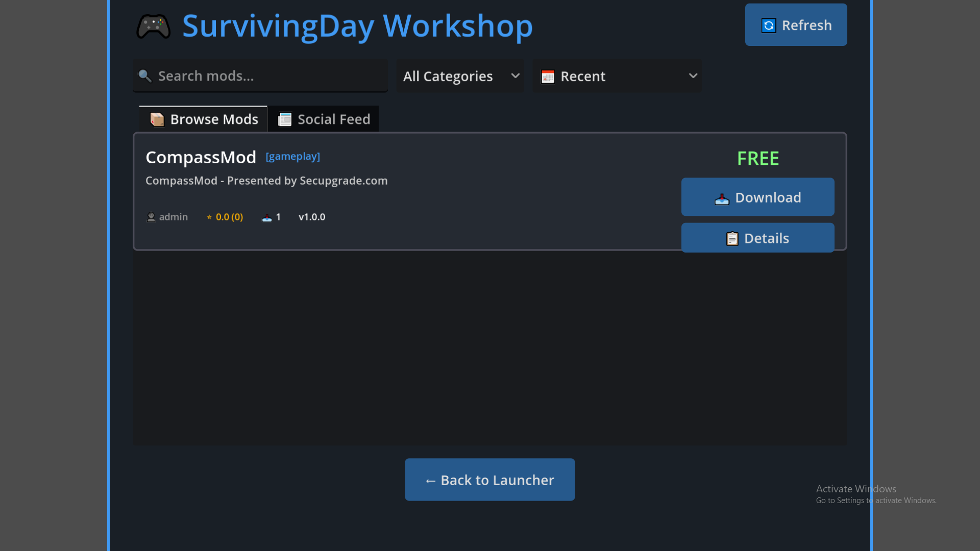The image size is (980, 551).
Task: Click the calendar icon beside Recent
Action: [548, 77]
